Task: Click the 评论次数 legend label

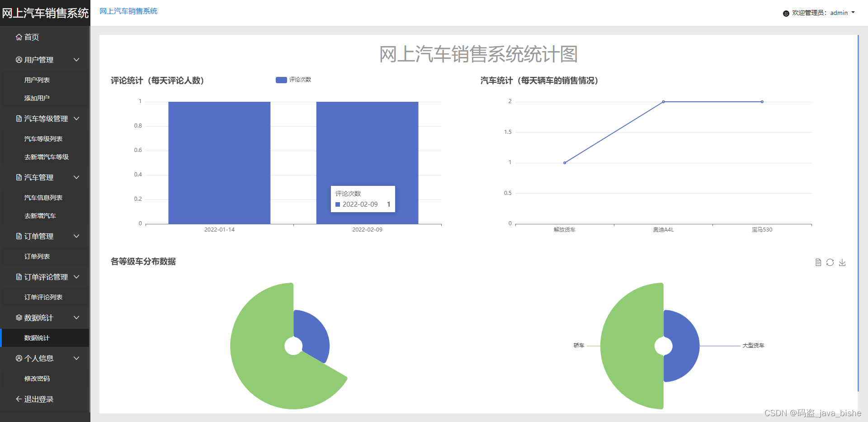Action: (x=300, y=80)
